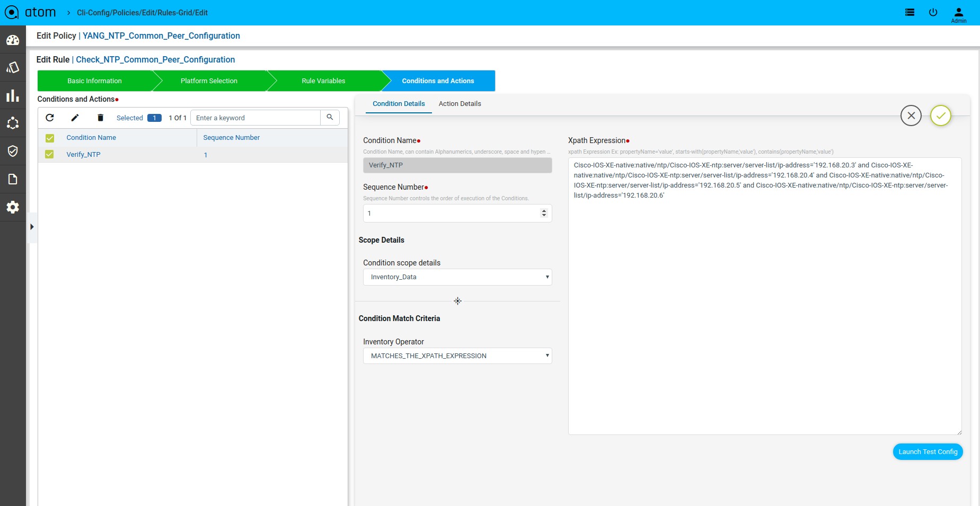Expand the collapsed side panel arrow
Image resolution: width=980 pixels, height=506 pixels.
click(32, 227)
